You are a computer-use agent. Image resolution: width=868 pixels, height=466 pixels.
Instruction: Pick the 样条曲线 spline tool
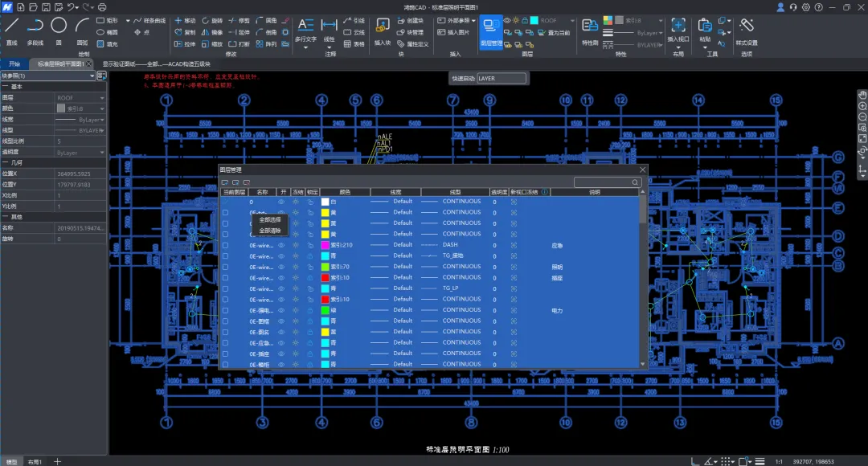[149, 20]
